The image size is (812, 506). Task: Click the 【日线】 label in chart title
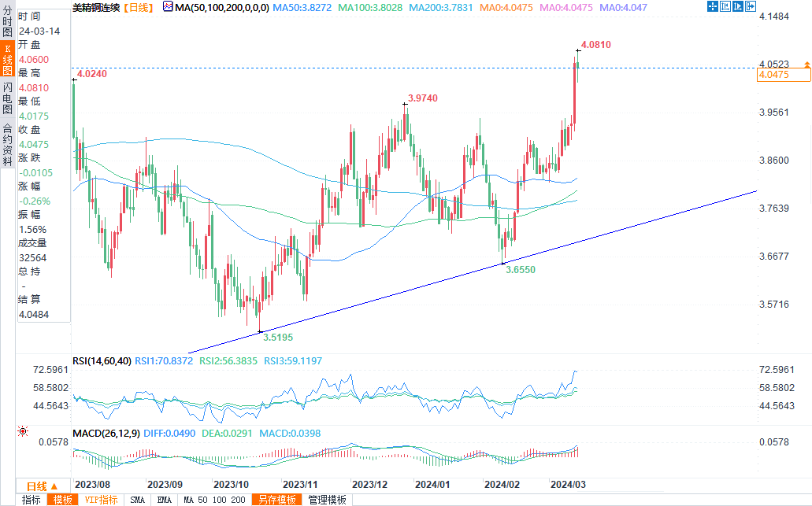(138, 7)
